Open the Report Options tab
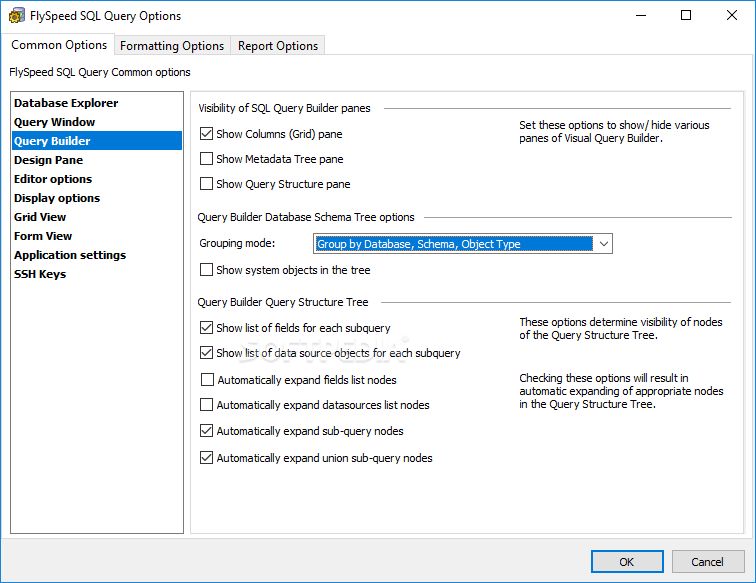 click(x=278, y=46)
